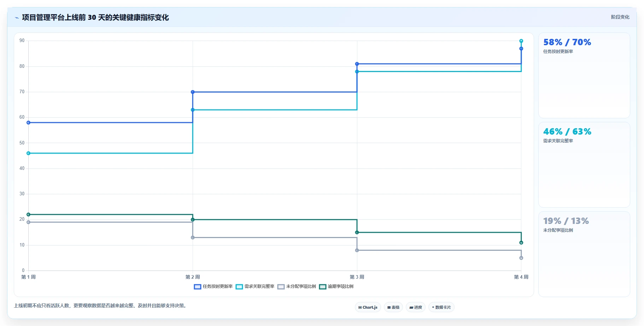644x326 pixels.
Task: Select the 未分配事项比例 point at 8 in week 3
Action: (357, 250)
